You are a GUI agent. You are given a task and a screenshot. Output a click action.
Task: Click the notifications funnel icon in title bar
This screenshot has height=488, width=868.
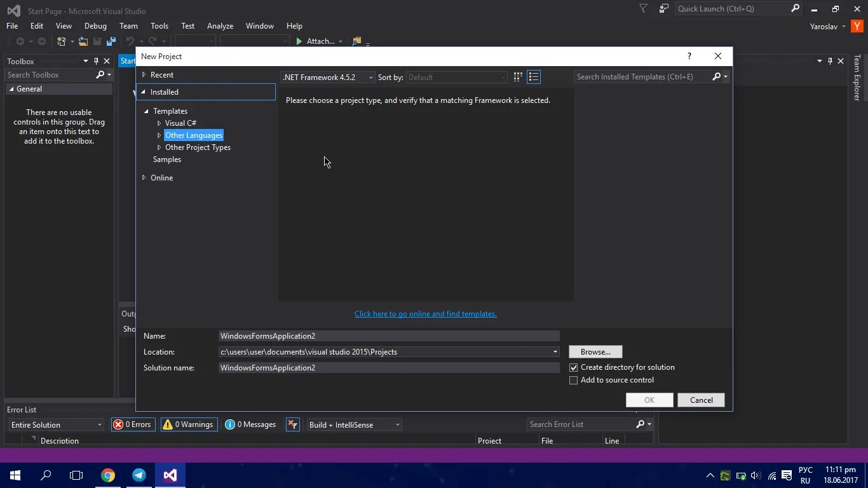(643, 9)
